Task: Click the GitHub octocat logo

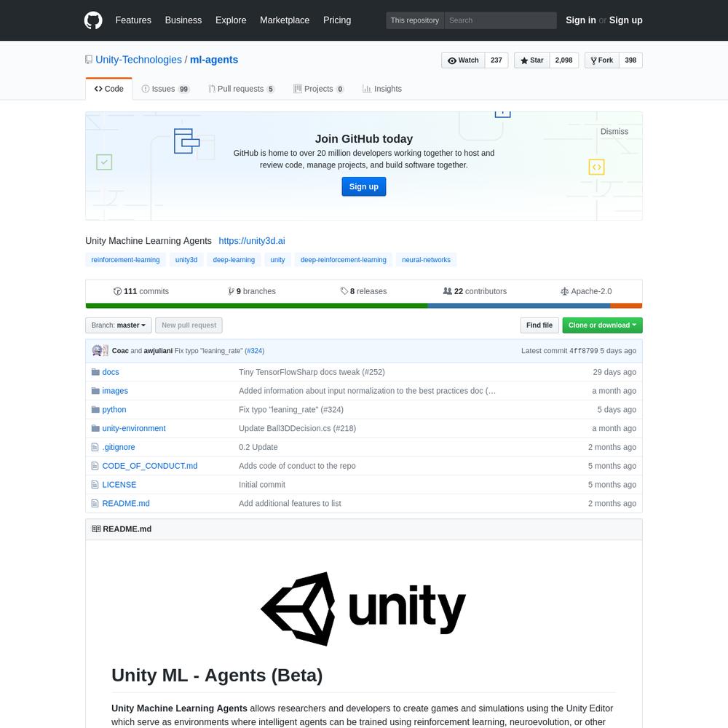Action: pyautogui.click(x=93, y=20)
